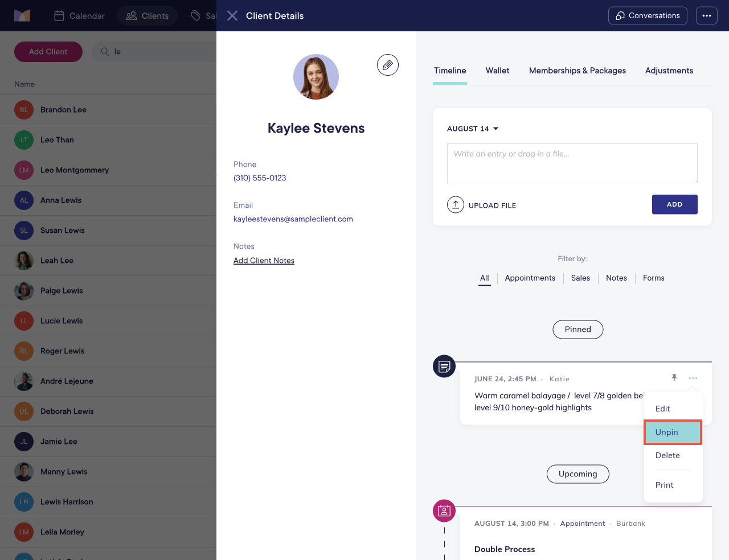Select Paige Lewis in client list
Screen dimensions: 729x560
pos(108,291)
